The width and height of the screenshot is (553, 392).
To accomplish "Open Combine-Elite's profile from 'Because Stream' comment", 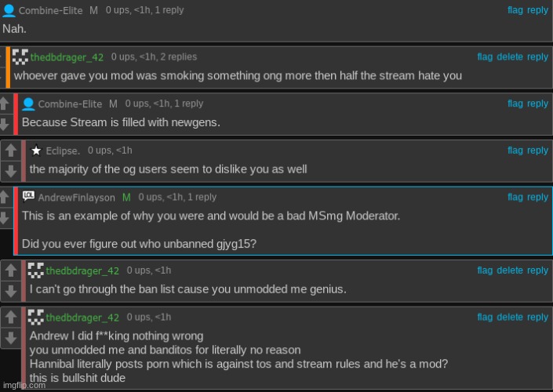I will pos(70,104).
